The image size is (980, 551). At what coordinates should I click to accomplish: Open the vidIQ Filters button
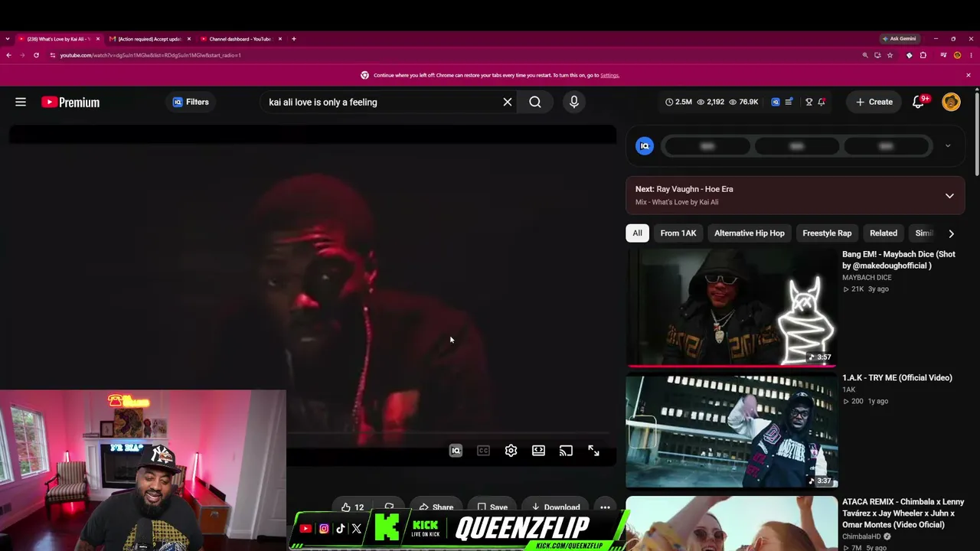[x=191, y=102]
